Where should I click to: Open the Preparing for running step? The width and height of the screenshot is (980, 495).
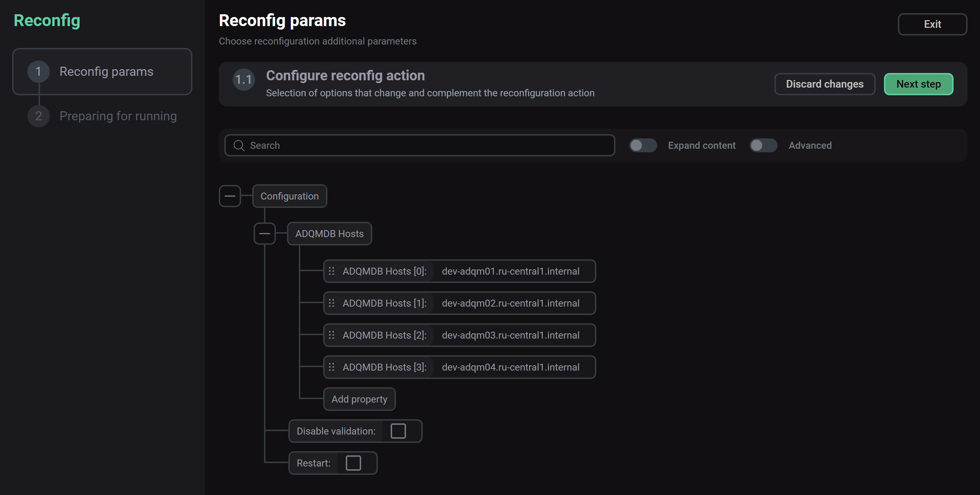(102, 116)
